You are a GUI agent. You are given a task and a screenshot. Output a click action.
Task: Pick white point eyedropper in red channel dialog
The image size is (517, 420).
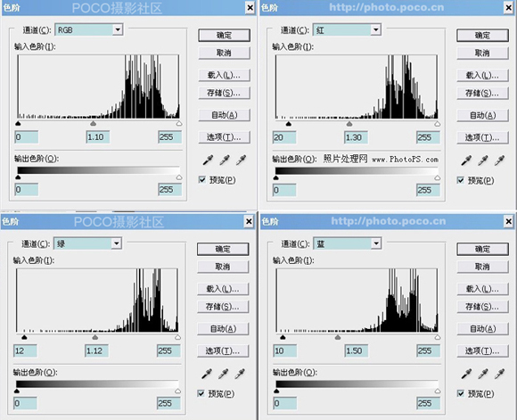(x=499, y=161)
